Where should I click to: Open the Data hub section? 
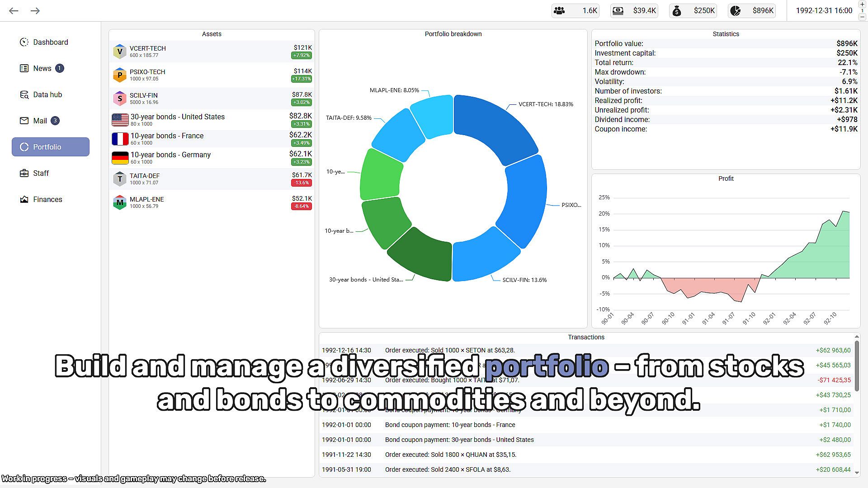pyautogui.click(x=47, y=94)
